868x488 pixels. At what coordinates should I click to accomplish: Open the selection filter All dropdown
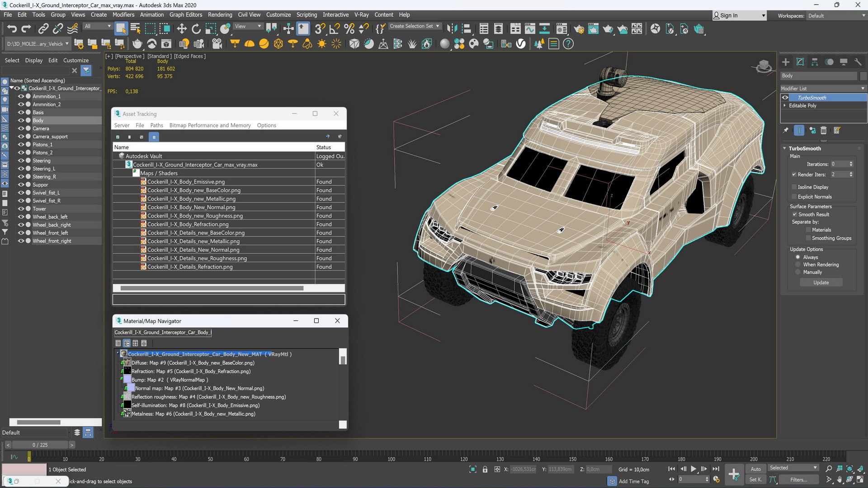98,26
